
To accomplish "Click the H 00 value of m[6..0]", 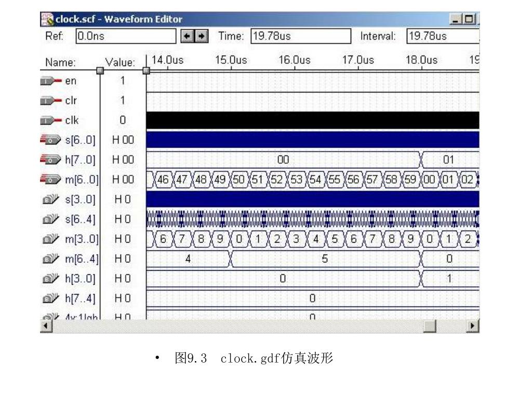I will 123,179.
